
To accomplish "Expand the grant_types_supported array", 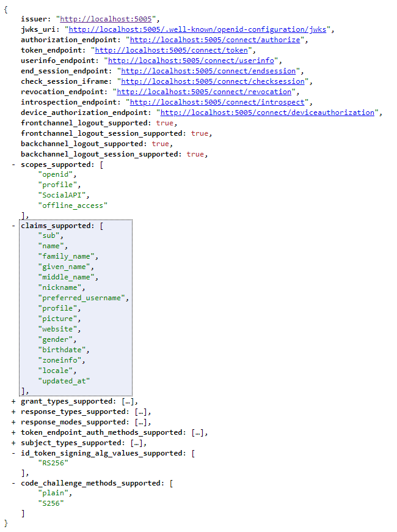I will point(13,401).
